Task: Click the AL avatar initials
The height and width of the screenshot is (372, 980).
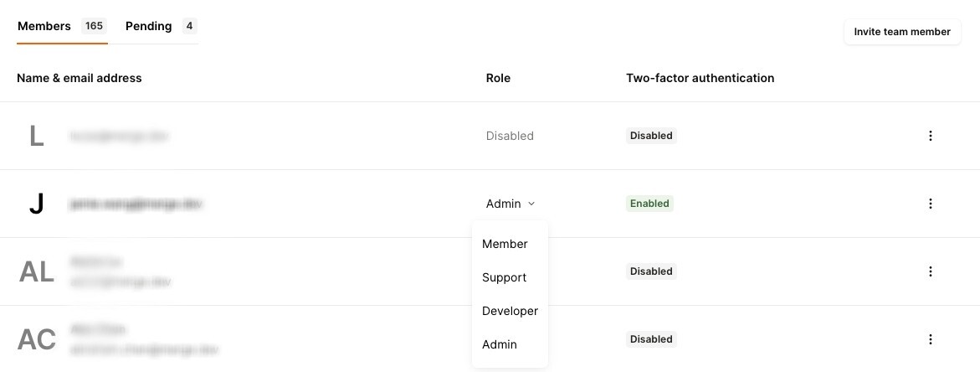Action: 36,271
